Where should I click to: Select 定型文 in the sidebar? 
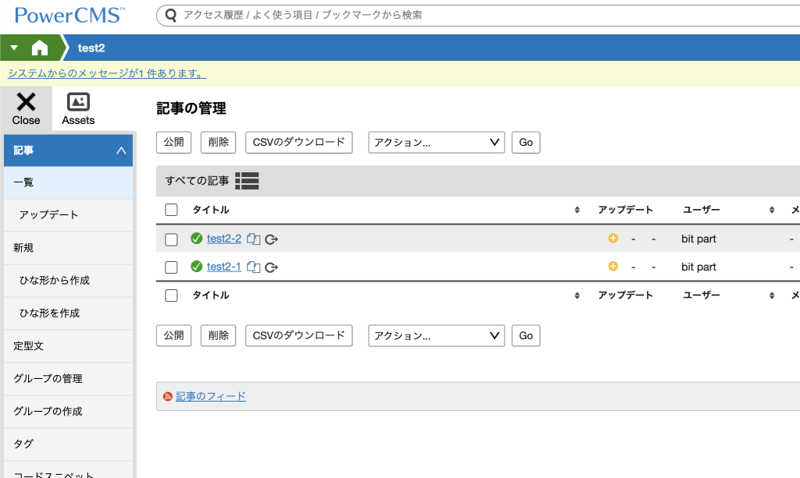pyautogui.click(x=68, y=345)
